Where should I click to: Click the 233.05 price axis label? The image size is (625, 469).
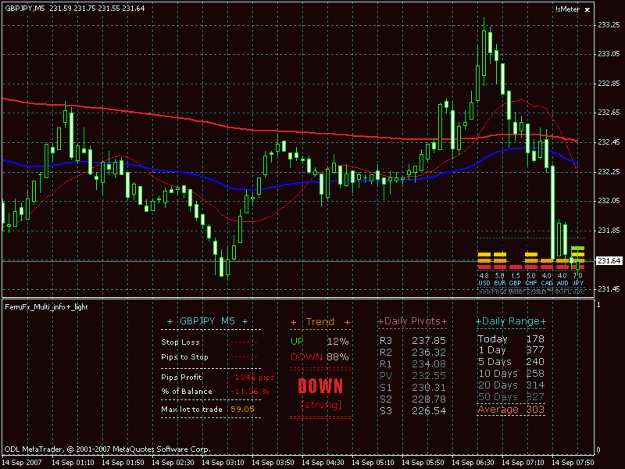point(609,54)
